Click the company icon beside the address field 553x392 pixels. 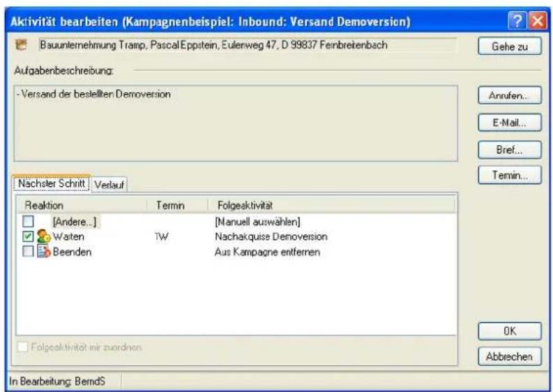tap(21, 45)
